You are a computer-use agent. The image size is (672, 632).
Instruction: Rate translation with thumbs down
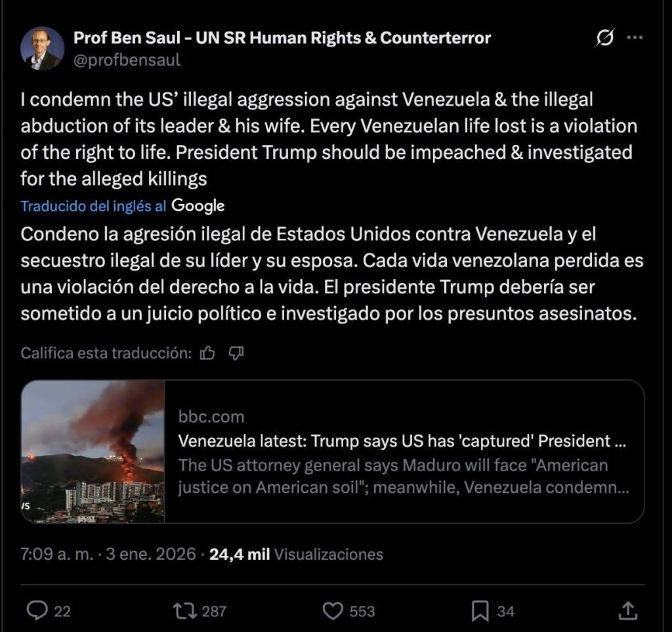pos(236,353)
